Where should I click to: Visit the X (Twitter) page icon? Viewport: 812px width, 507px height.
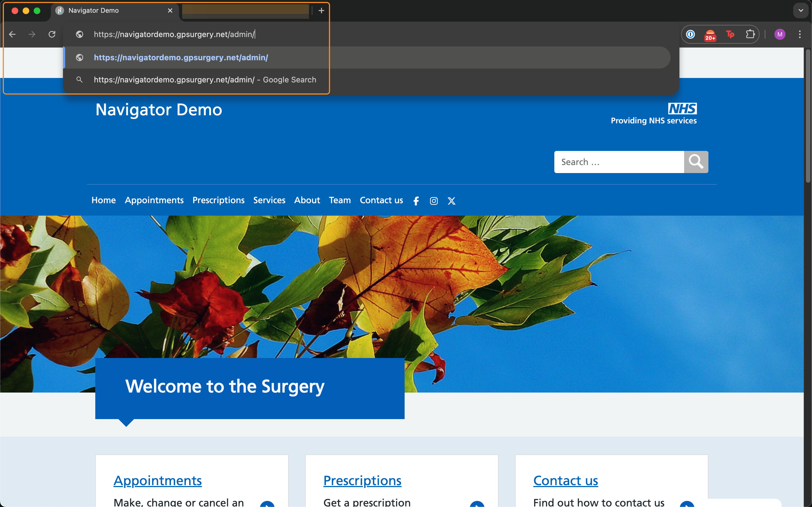point(452,201)
